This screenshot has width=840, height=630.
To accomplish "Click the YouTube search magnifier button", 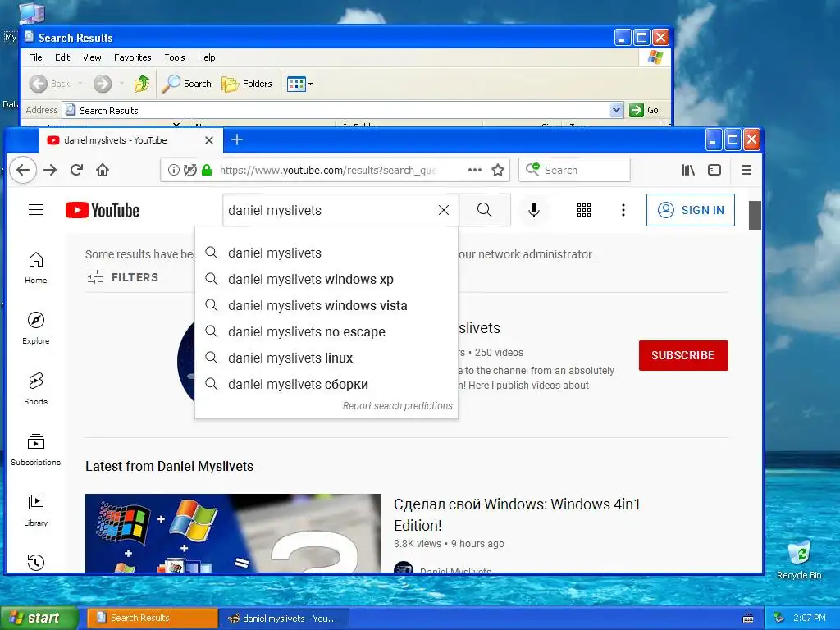I will pyautogui.click(x=484, y=210).
